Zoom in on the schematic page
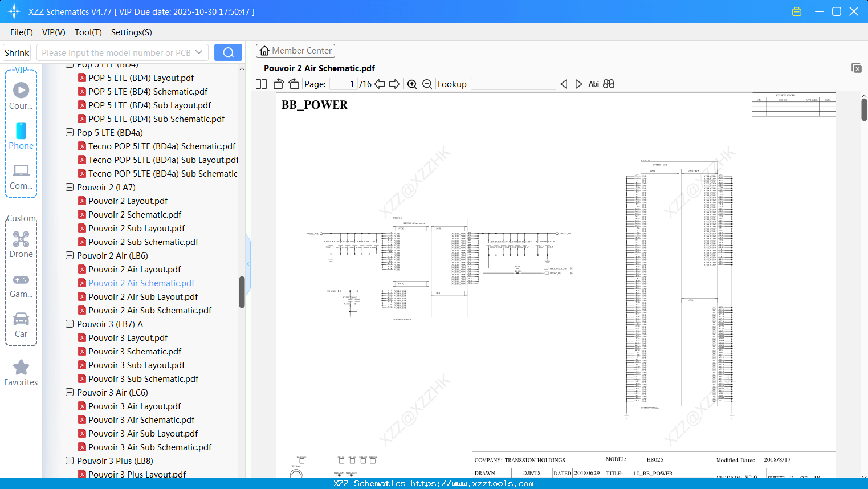Viewport: 868px width, 489px height. tap(412, 84)
